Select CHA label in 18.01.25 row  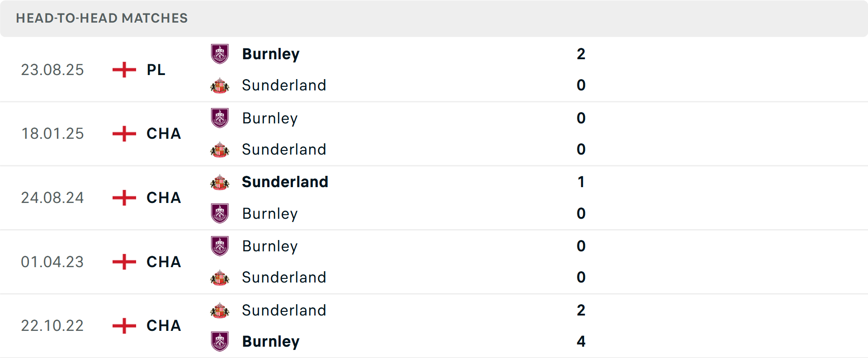point(164,133)
